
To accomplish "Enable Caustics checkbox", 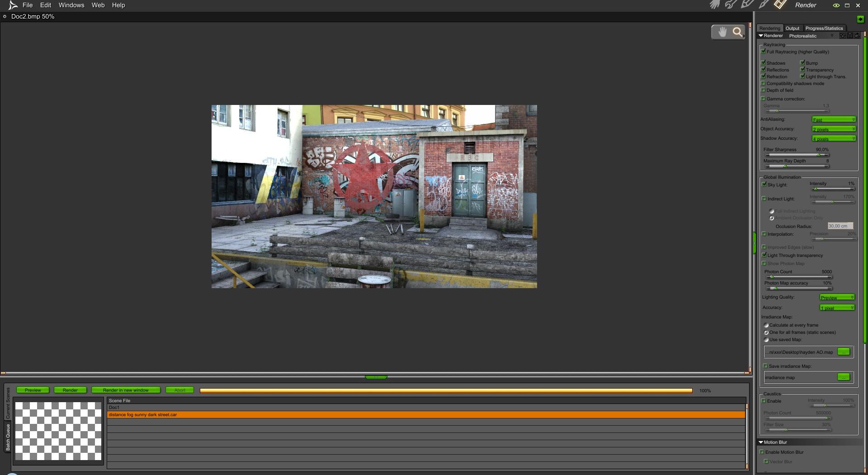I will [x=764, y=401].
